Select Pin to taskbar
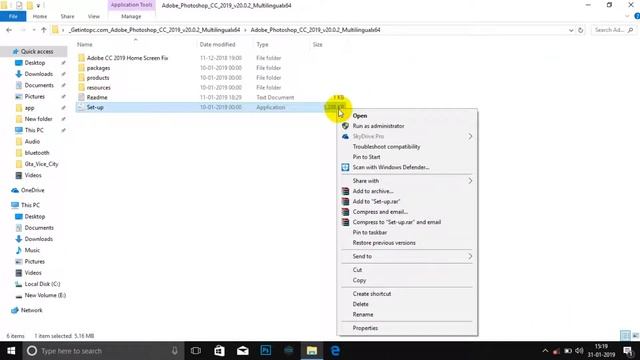 [x=369, y=232]
